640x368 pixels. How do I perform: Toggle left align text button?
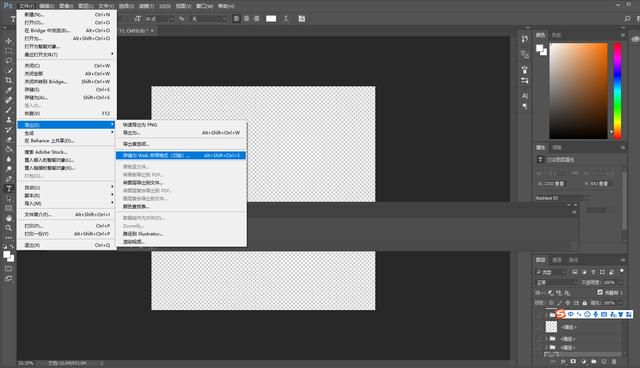[236, 19]
